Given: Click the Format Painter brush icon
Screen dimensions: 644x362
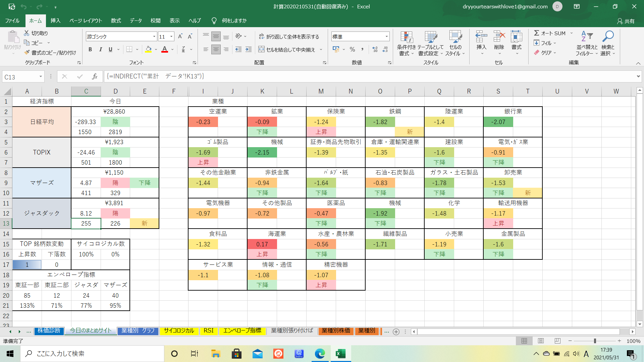Looking at the screenshot, I should tap(27, 53).
